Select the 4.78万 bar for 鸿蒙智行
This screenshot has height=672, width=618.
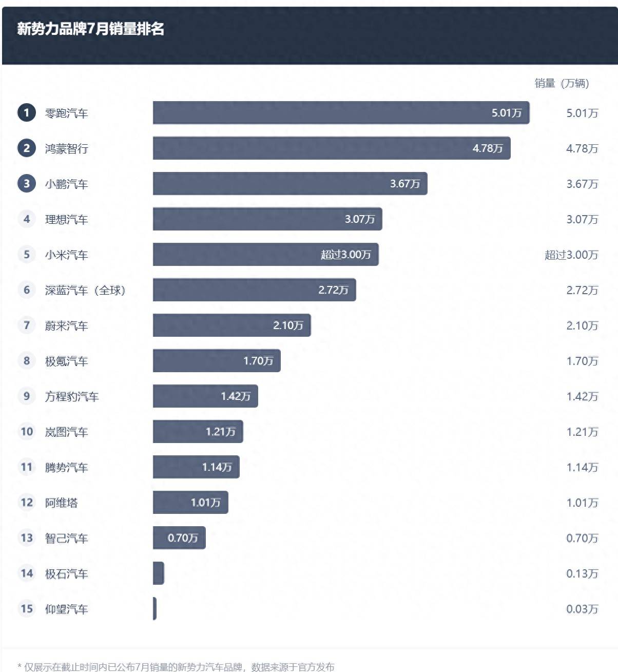pyautogui.click(x=332, y=148)
